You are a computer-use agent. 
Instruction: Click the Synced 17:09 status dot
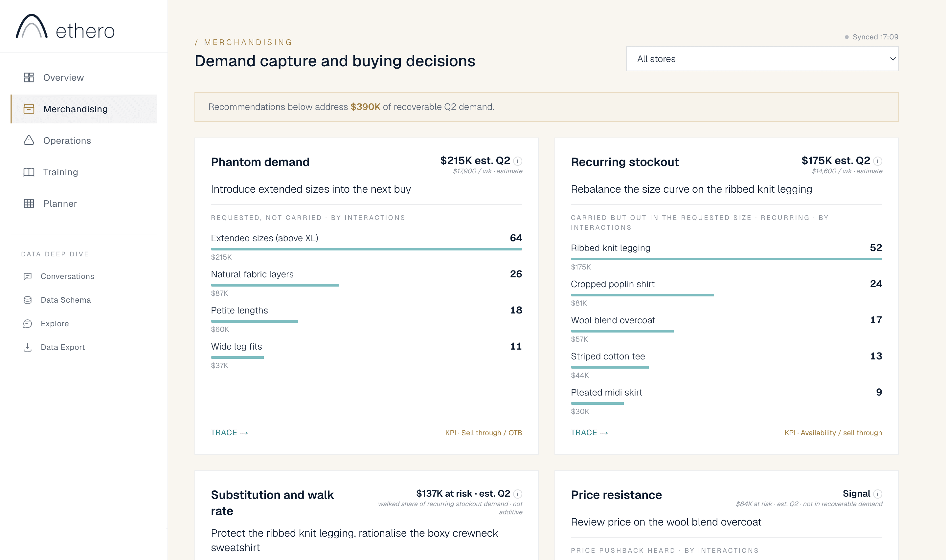pos(847,37)
